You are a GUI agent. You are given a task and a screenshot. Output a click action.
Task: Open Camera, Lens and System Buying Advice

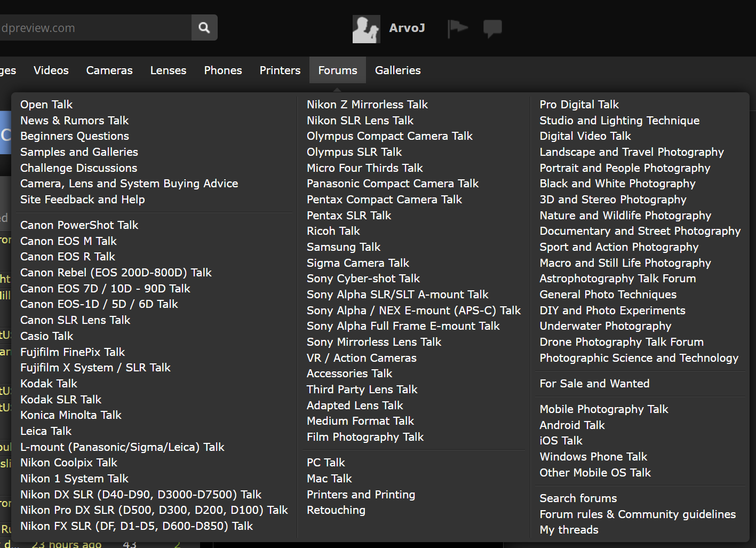point(129,184)
